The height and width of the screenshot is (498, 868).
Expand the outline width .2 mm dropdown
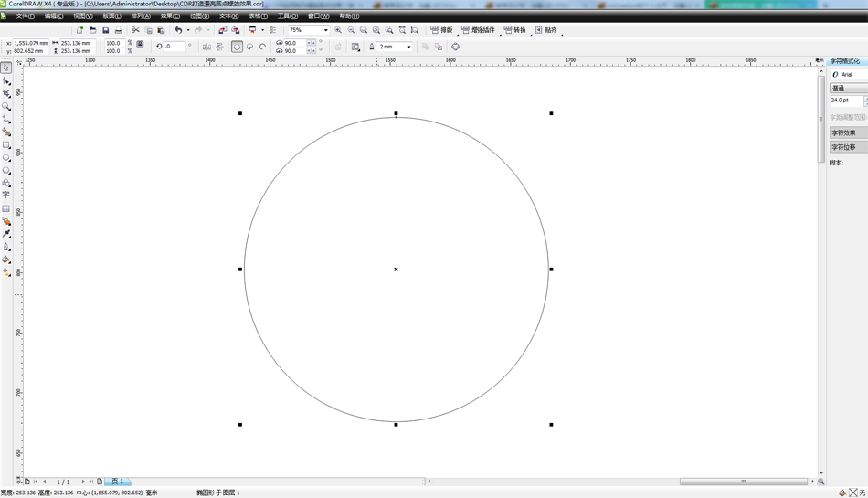tap(408, 47)
